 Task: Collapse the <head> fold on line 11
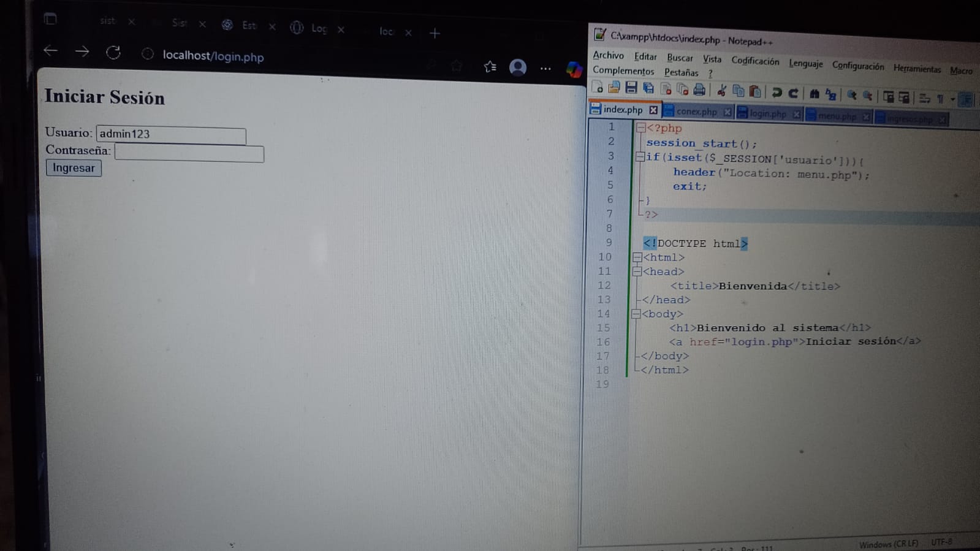[637, 272]
